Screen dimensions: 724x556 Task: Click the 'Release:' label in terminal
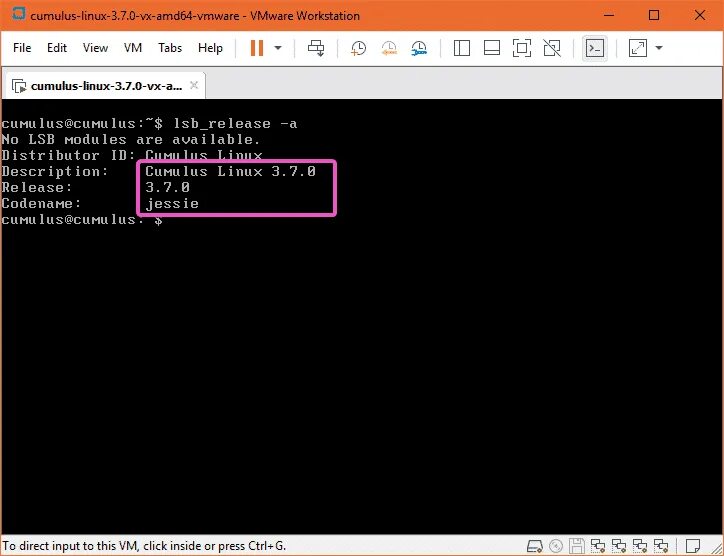click(37, 187)
